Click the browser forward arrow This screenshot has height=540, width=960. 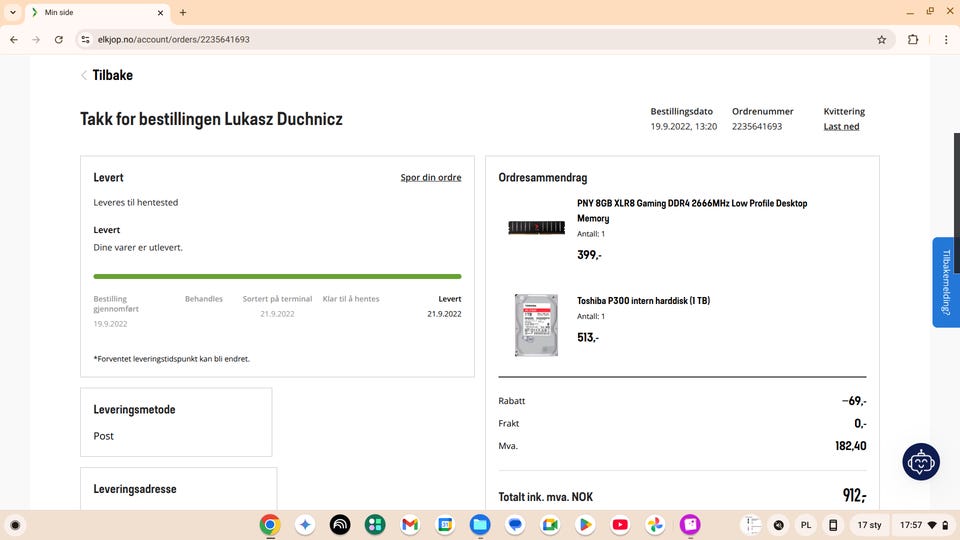tap(36, 39)
